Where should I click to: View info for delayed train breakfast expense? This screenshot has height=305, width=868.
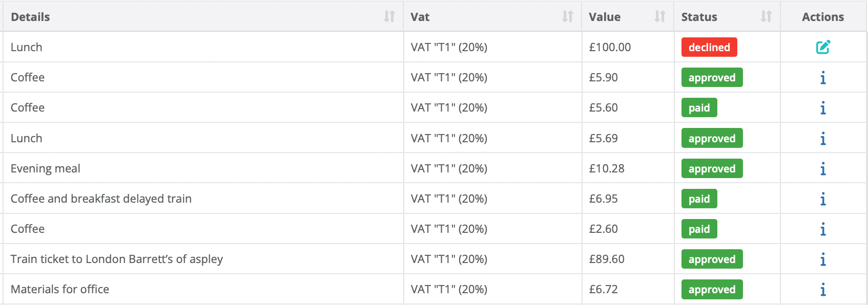[823, 199]
